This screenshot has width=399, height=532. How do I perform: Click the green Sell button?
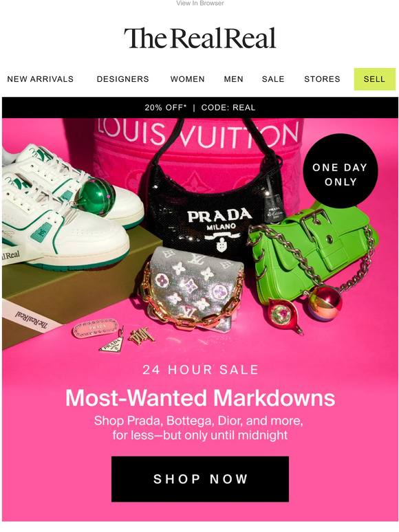pos(374,79)
